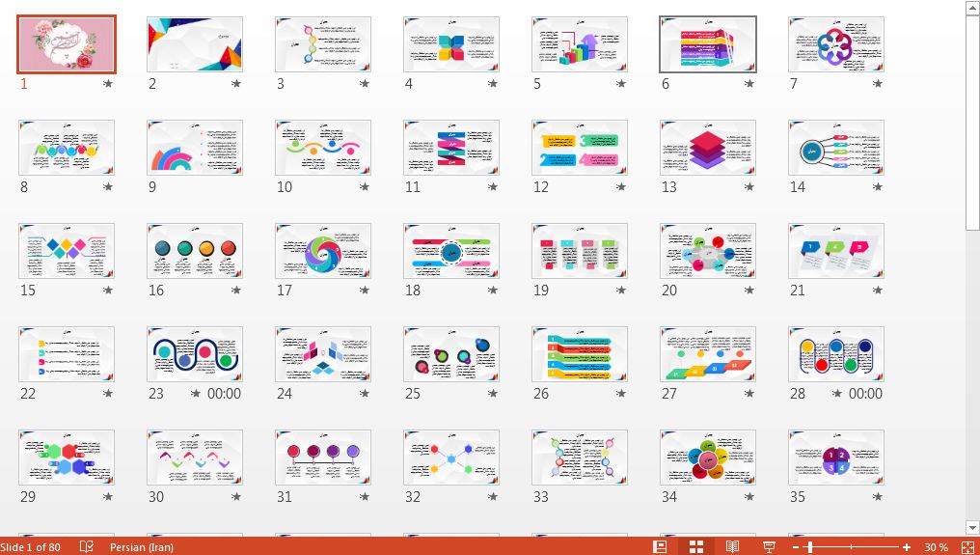This screenshot has width=980, height=555.
Task: Click the Slide Sorter view icon
Action: coord(695,547)
